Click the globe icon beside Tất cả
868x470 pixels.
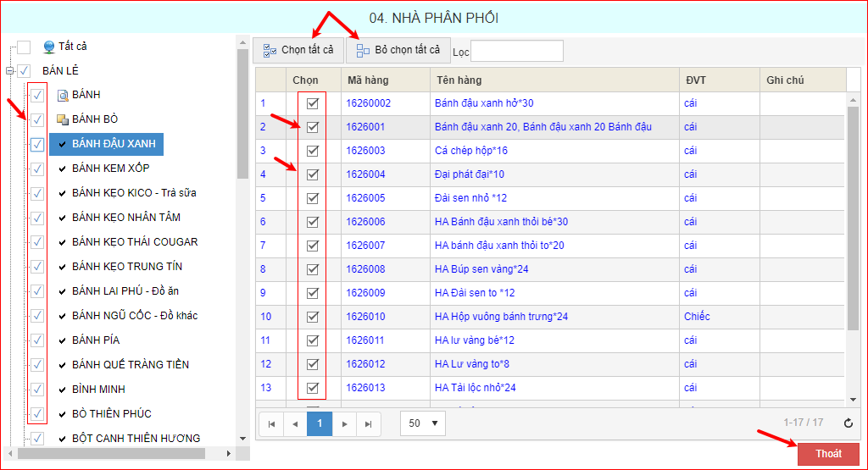pyautogui.click(x=49, y=47)
